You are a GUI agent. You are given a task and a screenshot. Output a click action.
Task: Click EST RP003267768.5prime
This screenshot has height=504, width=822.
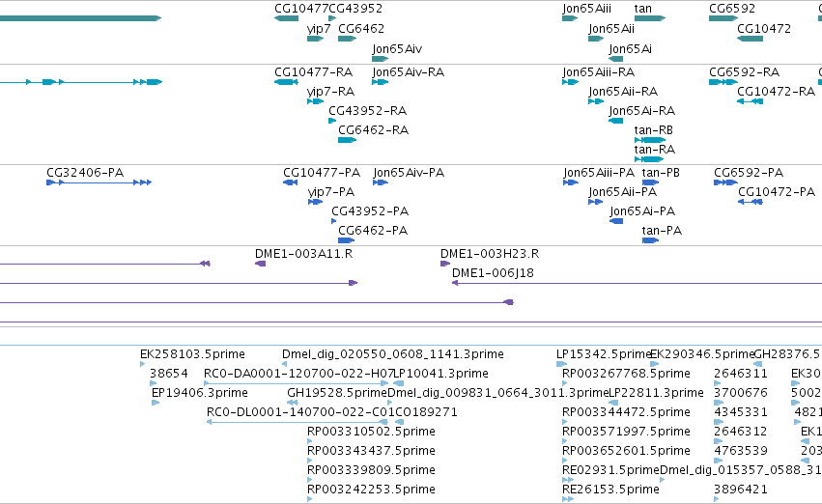coord(626,374)
